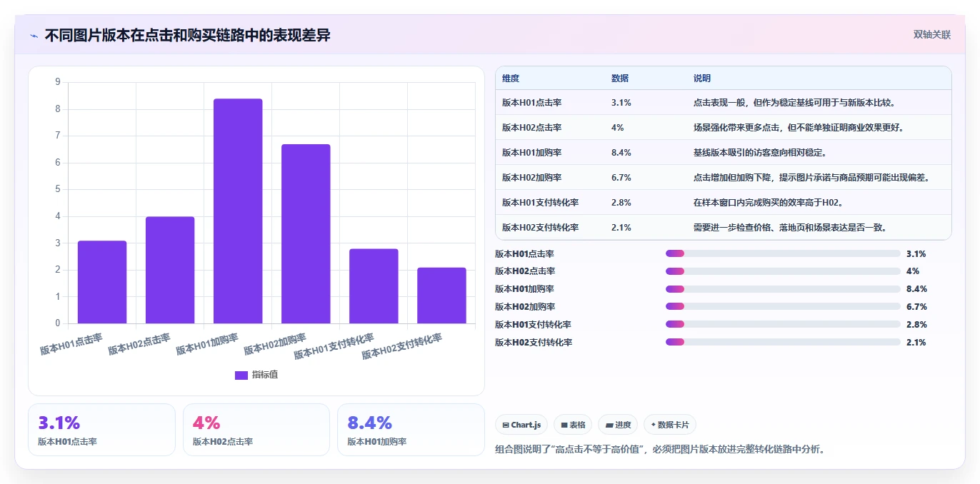The height and width of the screenshot is (484, 980).
Task: Click the x-axis label 版本H01点击率
Action: (x=71, y=343)
